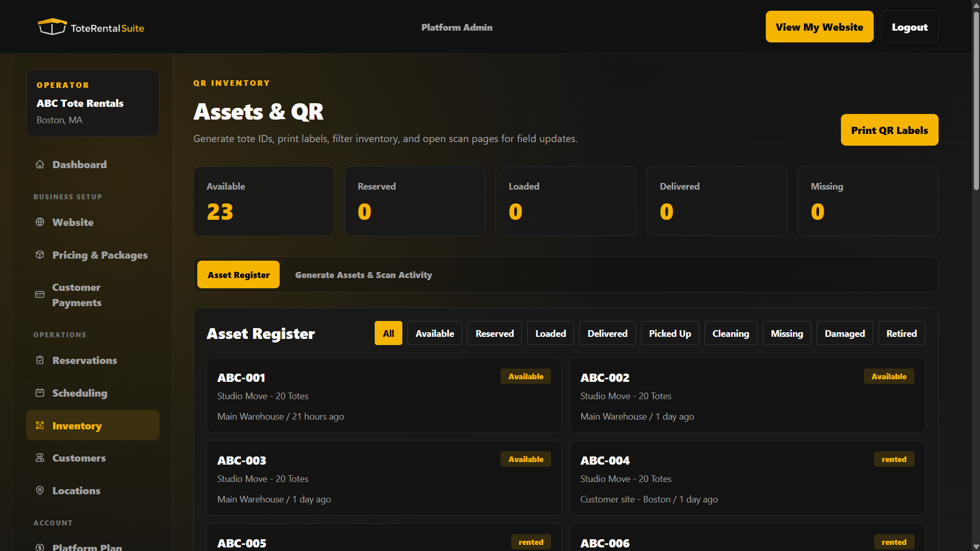
Task: Click 'Customer site - Boston / 1 day ago'
Action: pyautogui.click(x=649, y=499)
